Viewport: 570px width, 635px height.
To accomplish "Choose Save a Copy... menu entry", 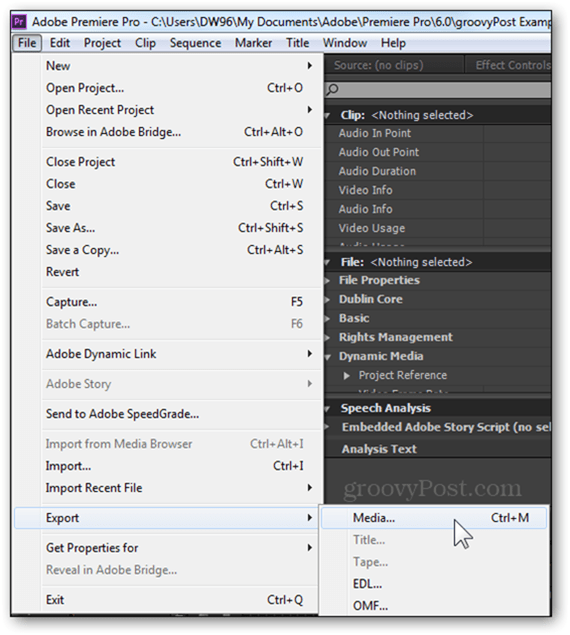I will click(x=179, y=250).
